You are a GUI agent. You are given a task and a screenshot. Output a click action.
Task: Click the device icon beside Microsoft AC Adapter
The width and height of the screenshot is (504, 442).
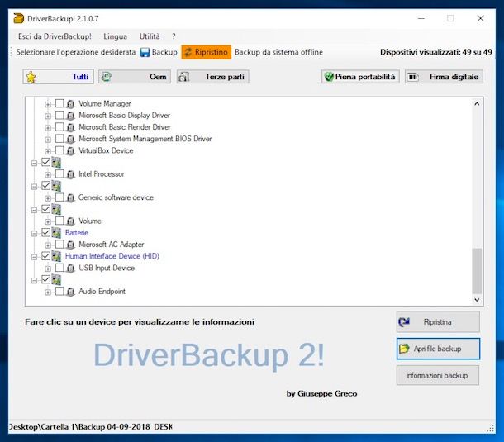(x=70, y=245)
